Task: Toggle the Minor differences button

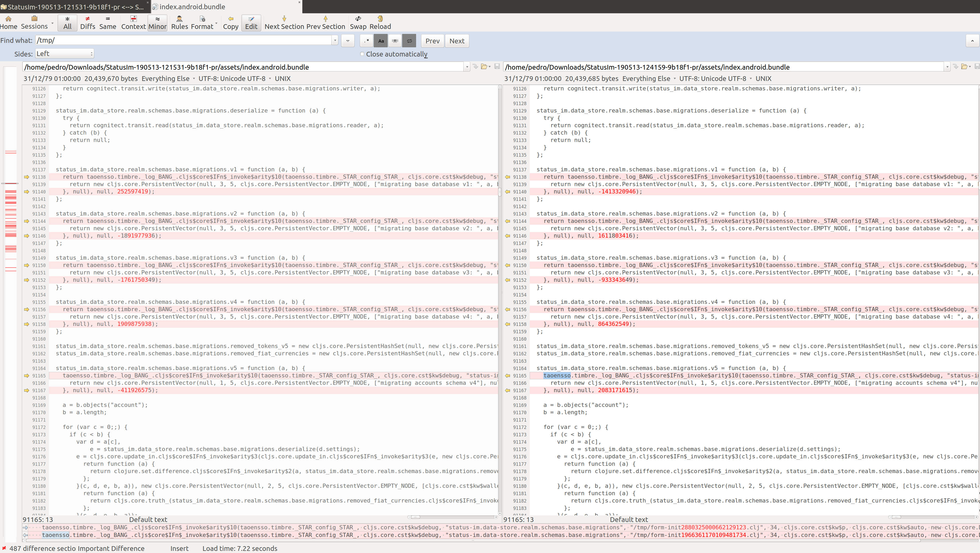Action: click(158, 23)
